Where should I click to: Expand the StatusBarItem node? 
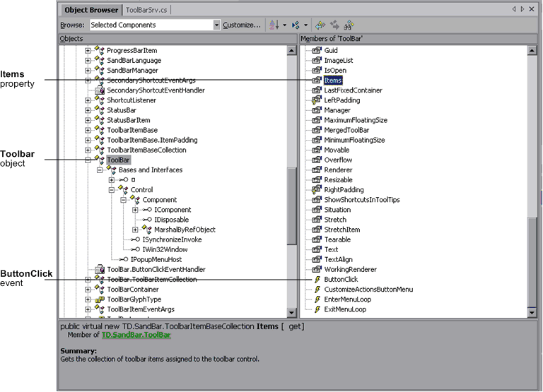(x=88, y=120)
